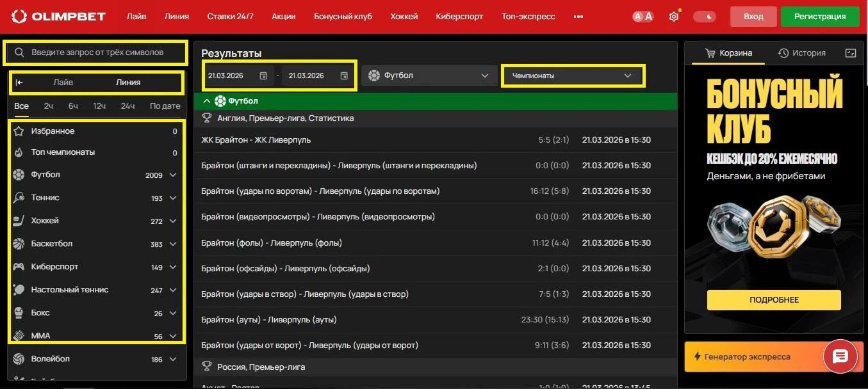Viewport: 868px width, 389px height.
Task: Open the settings gear in the header
Action: (673, 16)
